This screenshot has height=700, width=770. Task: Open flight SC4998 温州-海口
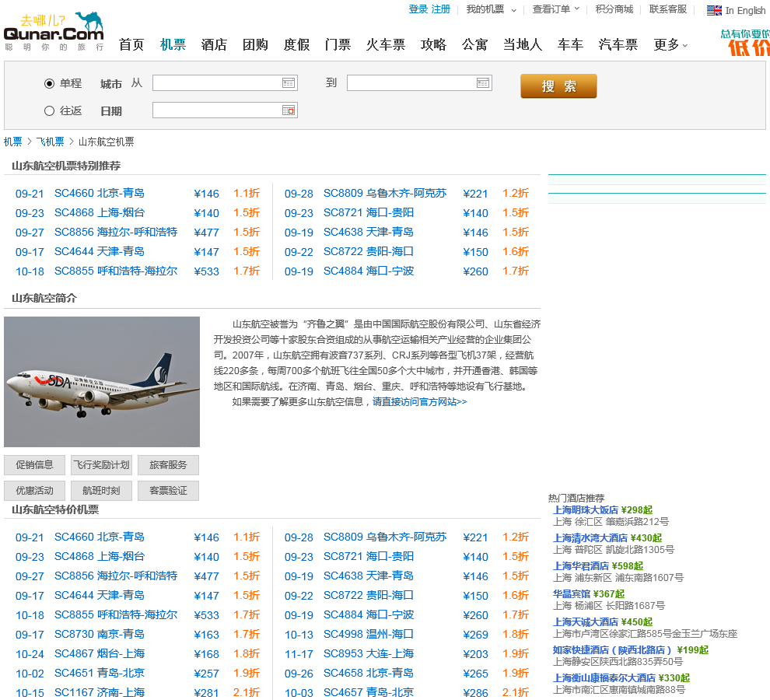pos(369,634)
